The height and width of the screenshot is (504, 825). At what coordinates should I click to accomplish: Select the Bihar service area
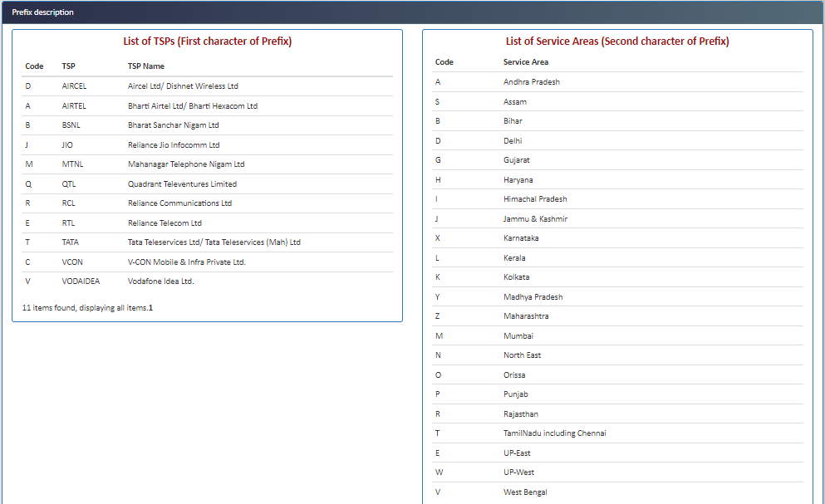click(513, 121)
